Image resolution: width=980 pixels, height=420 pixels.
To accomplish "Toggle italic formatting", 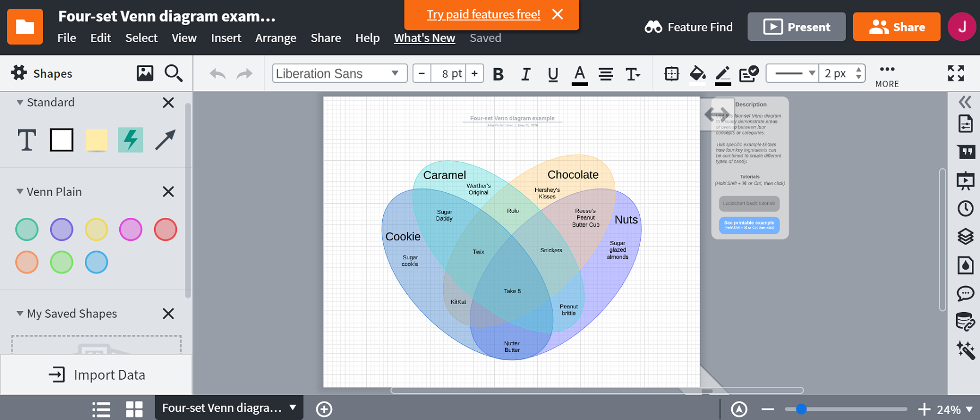I will 525,74.
